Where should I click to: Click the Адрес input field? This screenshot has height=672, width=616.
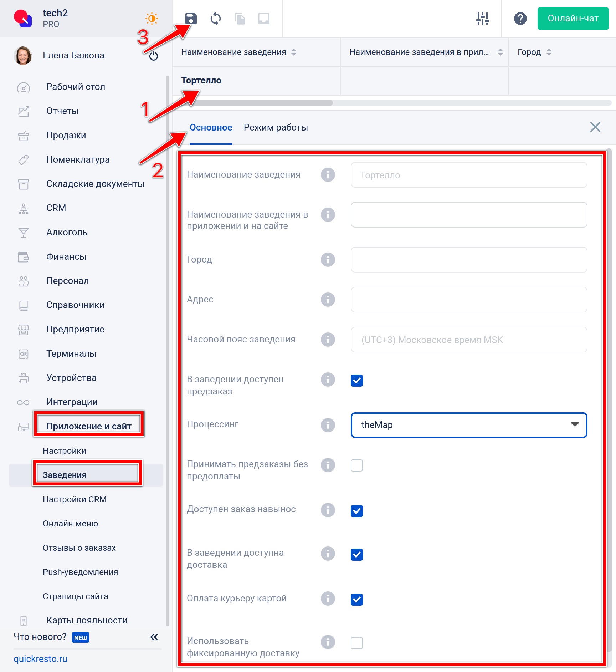point(469,300)
